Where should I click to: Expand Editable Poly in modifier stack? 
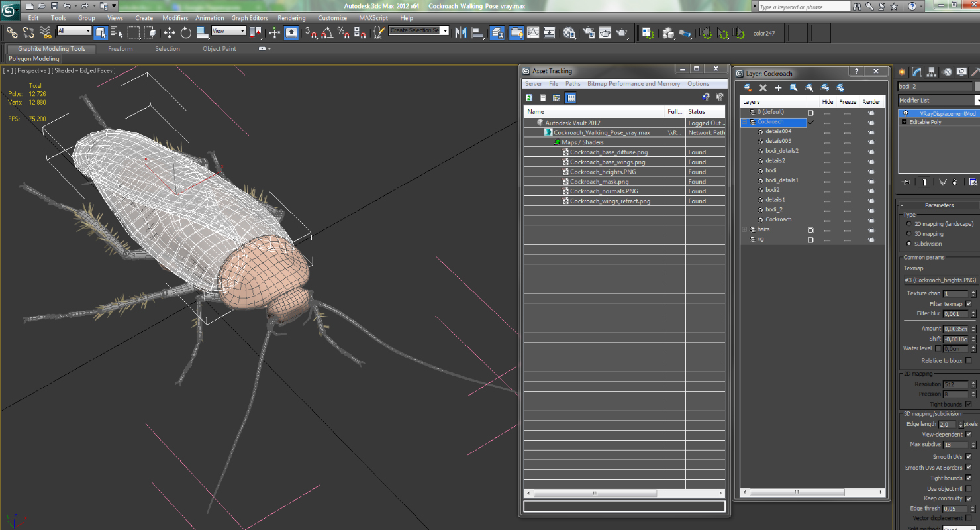coord(905,122)
